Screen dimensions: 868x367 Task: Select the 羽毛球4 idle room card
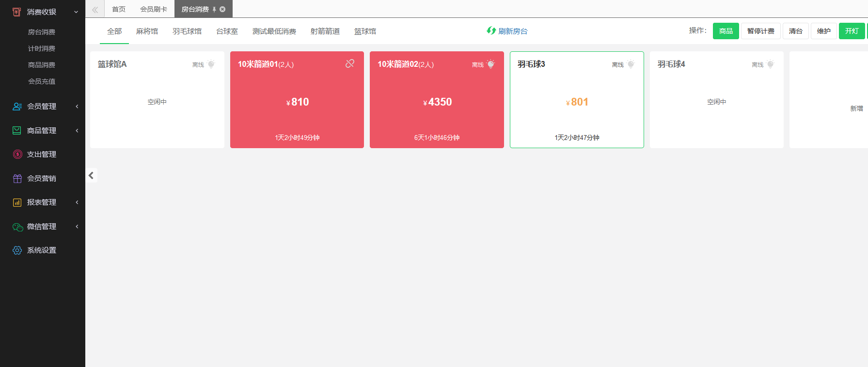pos(716,100)
